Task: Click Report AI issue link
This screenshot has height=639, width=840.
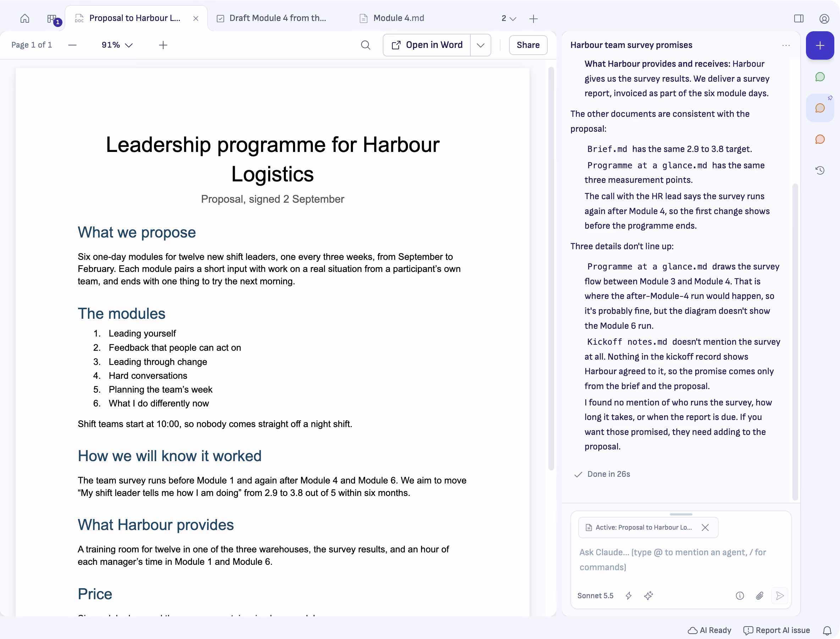Action: (777, 630)
